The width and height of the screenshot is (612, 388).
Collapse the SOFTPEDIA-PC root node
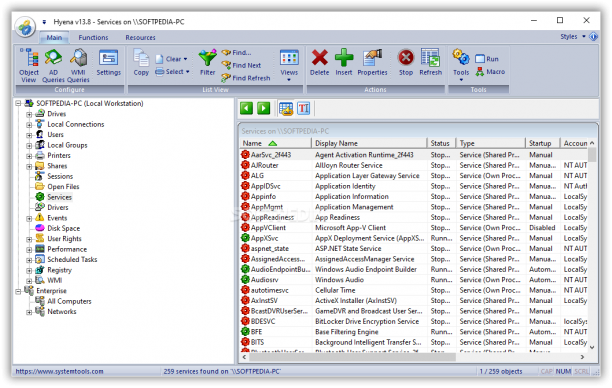pos(18,104)
